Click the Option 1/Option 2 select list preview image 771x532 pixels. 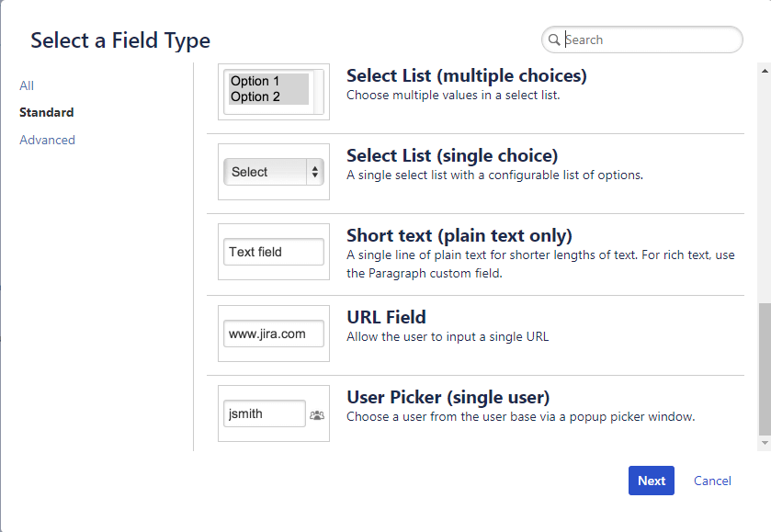click(272, 89)
